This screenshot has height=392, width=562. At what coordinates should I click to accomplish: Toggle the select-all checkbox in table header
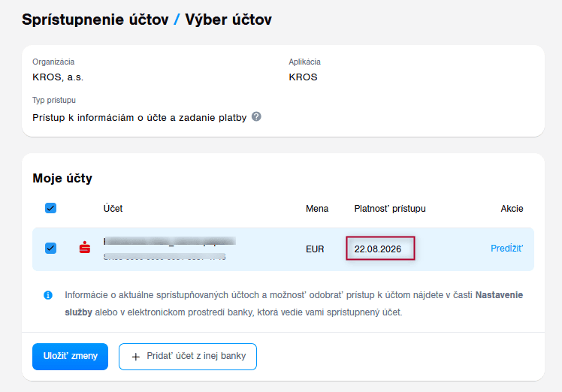coord(51,208)
